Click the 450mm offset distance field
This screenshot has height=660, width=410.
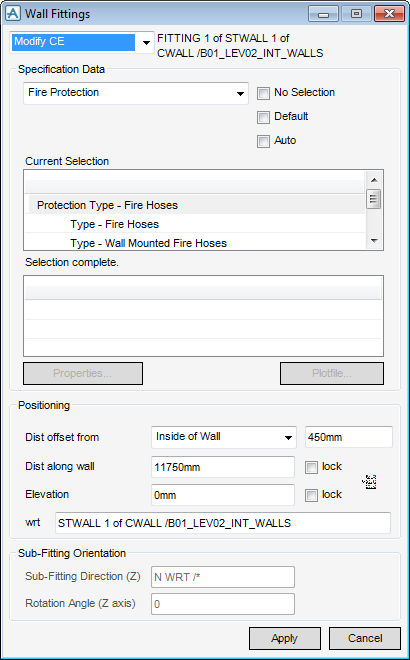pos(349,437)
